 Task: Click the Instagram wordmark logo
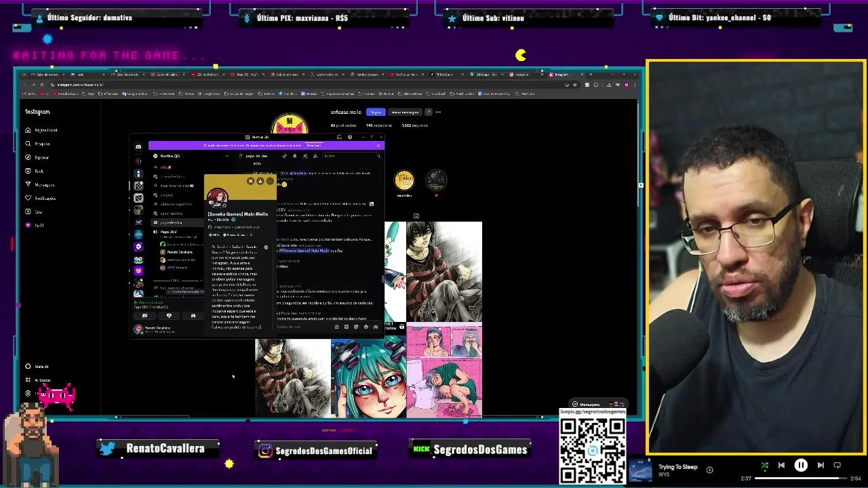tap(37, 112)
